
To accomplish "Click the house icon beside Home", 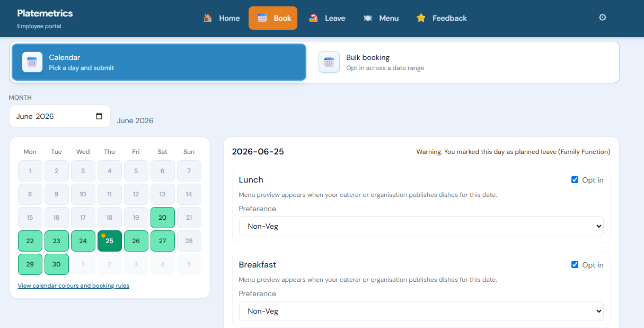I will coord(208,18).
